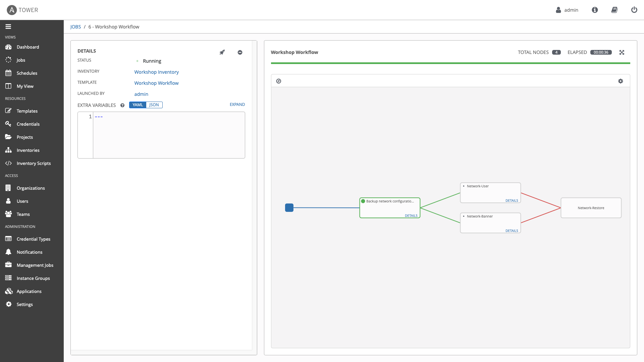This screenshot has height=362, width=644.
Task: Click the Network-Banner node title
Action: tap(480, 216)
